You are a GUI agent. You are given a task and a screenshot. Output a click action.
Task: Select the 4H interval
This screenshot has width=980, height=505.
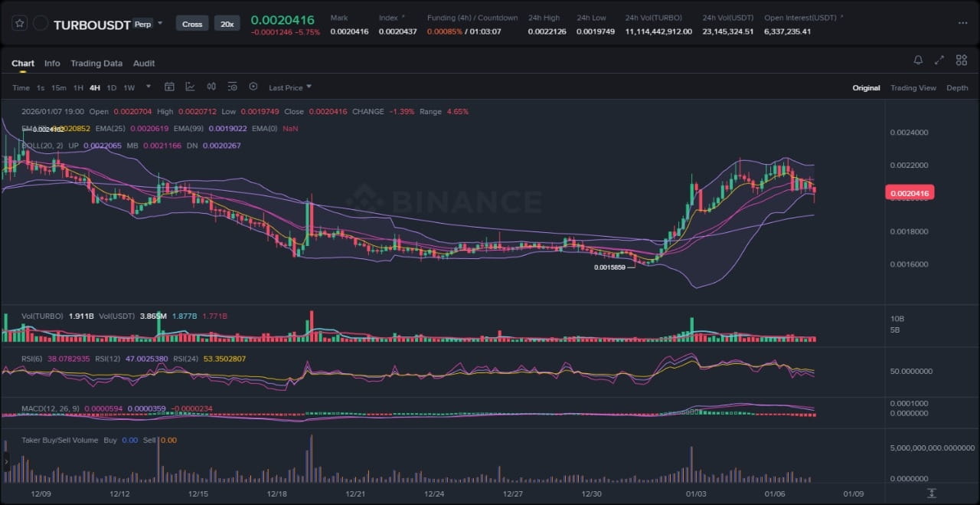point(95,88)
